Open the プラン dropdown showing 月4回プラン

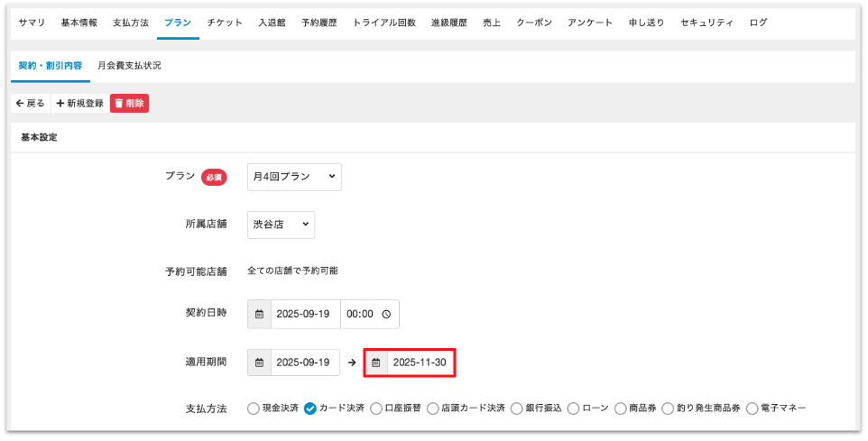294,177
